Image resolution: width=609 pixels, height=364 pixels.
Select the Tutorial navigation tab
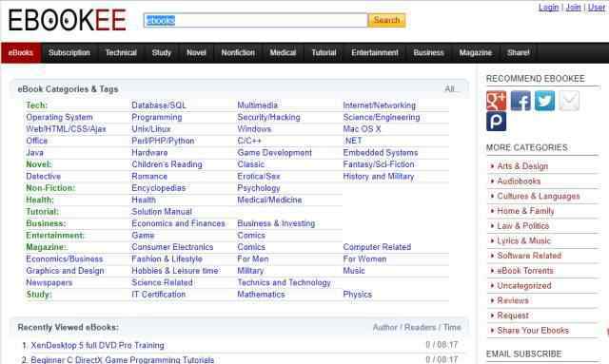click(324, 53)
